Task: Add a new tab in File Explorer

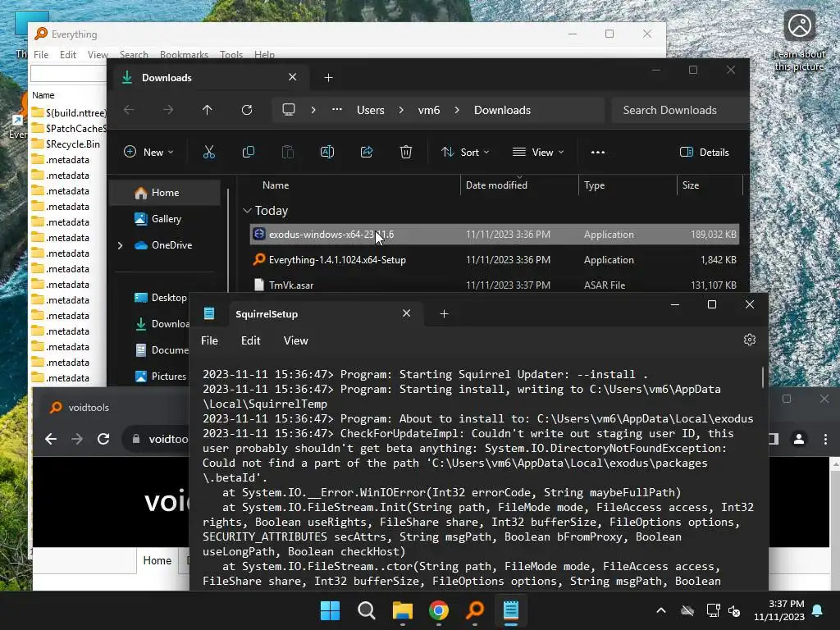Action: (x=328, y=78)
